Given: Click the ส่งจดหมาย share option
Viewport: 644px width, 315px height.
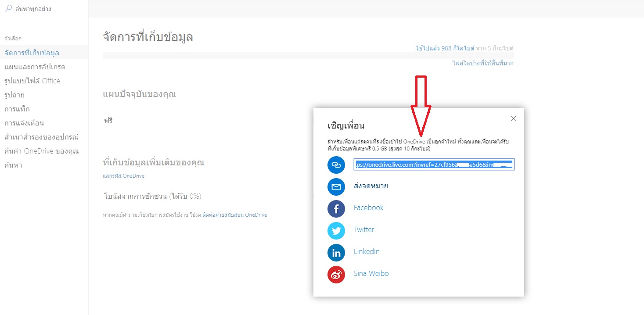Looking at the screenshot, I should click(x=371, y=186).
